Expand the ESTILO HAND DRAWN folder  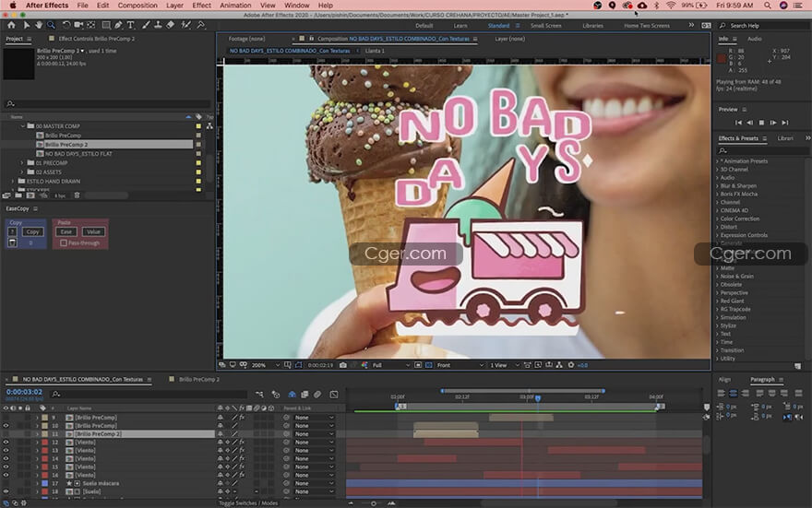(13, 182)
